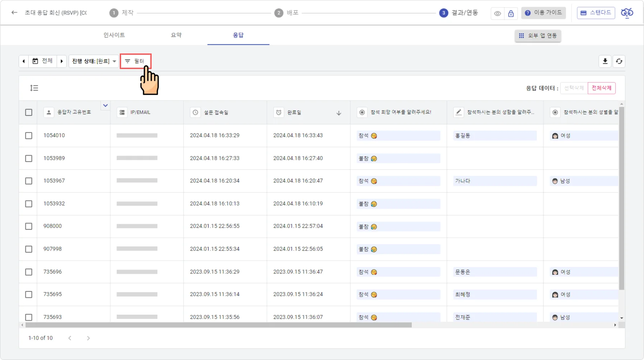Check the row 907998 checkbox
The height and width of the screenshot is (360, 644).
click(x=29, y=249)
